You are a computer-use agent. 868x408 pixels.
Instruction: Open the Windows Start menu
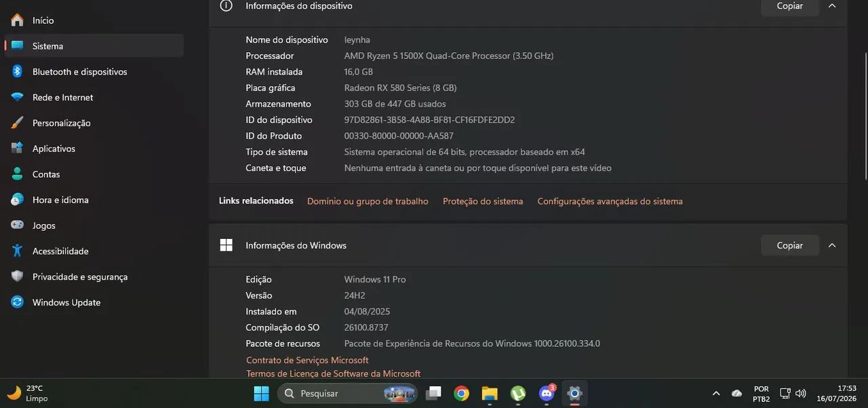click(261, 393)
